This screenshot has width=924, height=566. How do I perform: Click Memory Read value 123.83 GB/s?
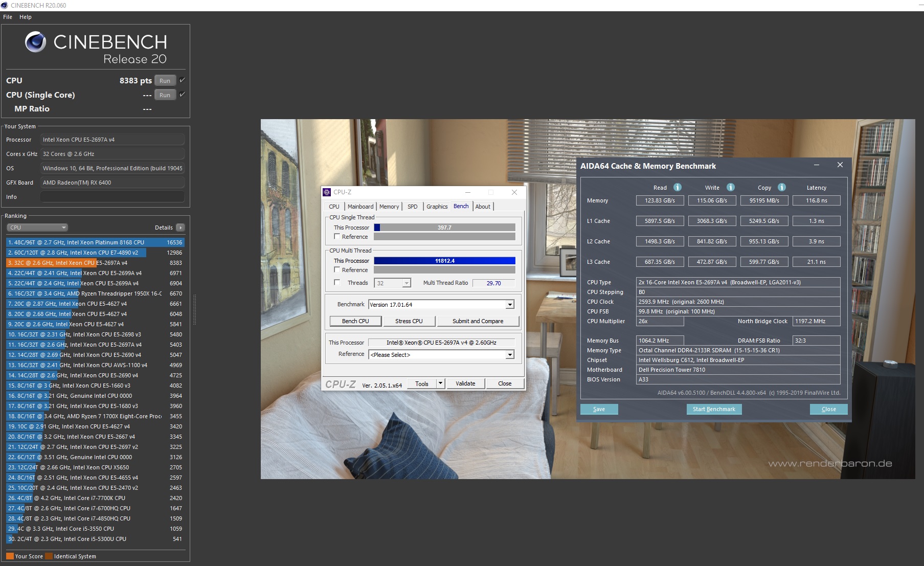(660, 200)
